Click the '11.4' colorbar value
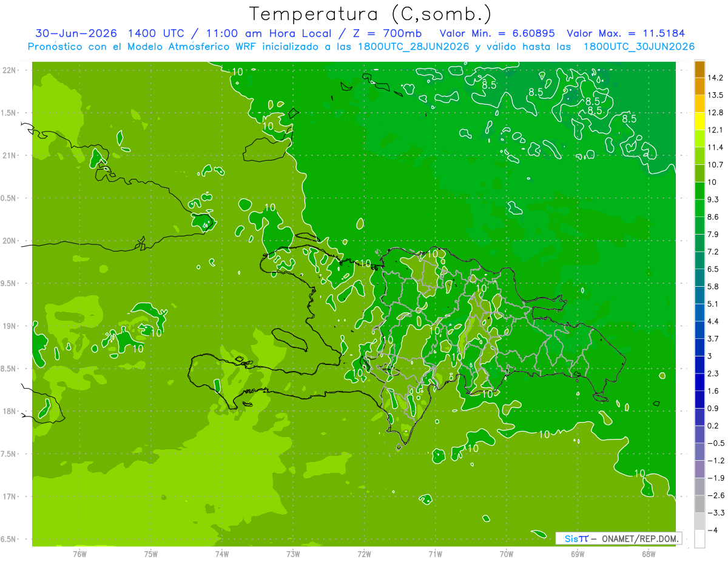The width and height of the screenshot is (728, 562). pyautogui.click(x=715, y=147)
